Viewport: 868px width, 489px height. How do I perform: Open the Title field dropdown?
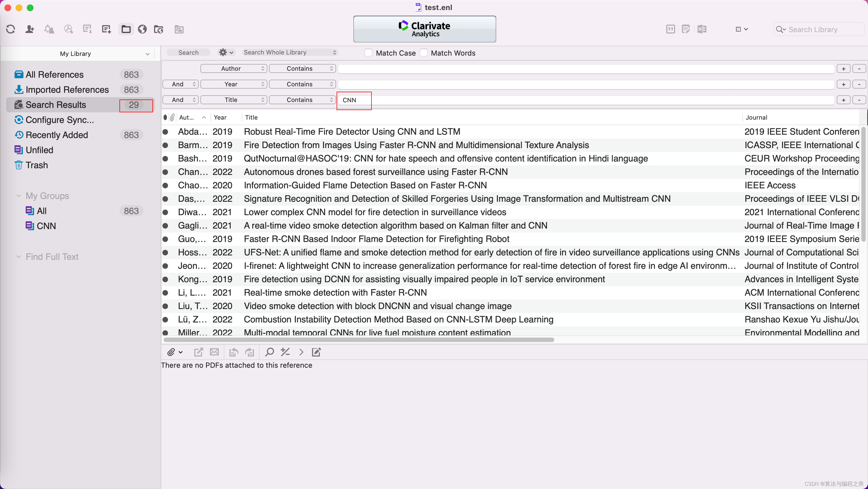234,100
